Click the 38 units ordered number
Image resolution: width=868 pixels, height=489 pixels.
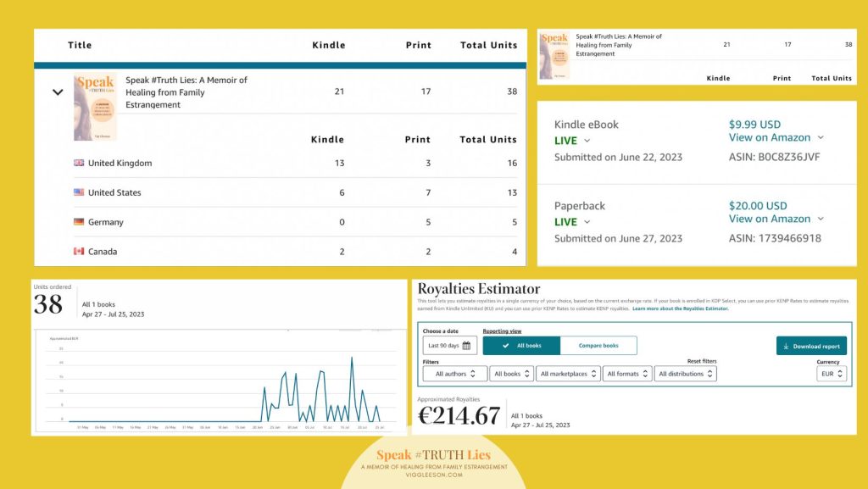[48, 304]
